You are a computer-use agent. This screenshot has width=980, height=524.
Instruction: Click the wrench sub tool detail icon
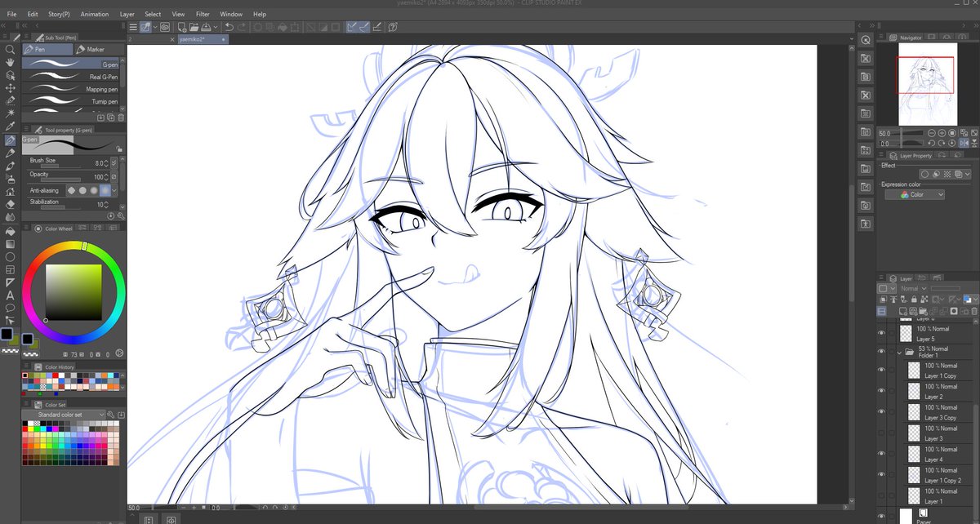point(119,217)
